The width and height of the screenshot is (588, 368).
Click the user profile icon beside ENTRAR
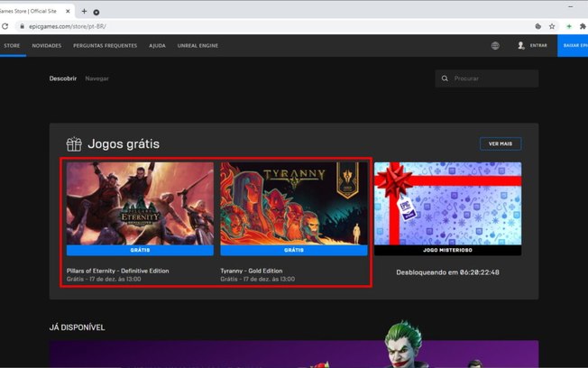point(521,45)
